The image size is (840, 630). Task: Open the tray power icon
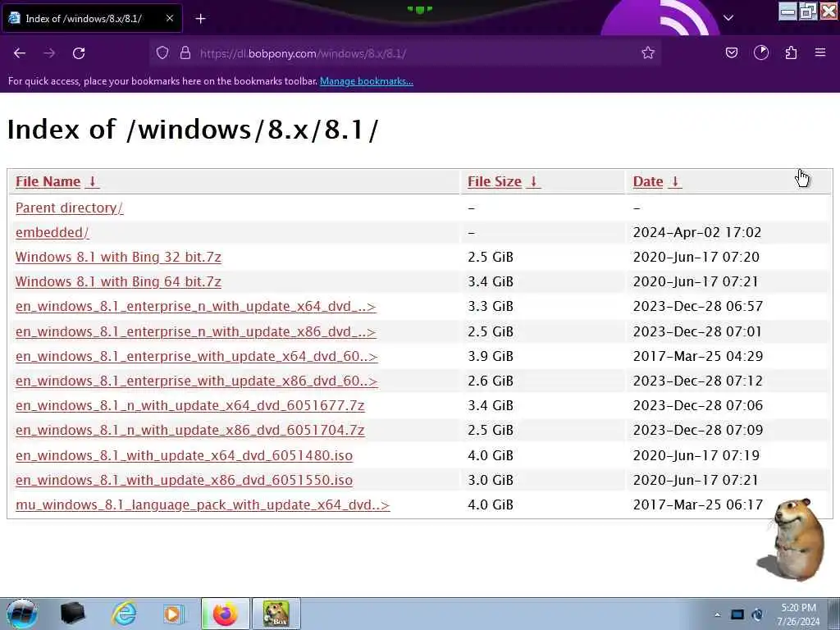[x=758, y=614]
